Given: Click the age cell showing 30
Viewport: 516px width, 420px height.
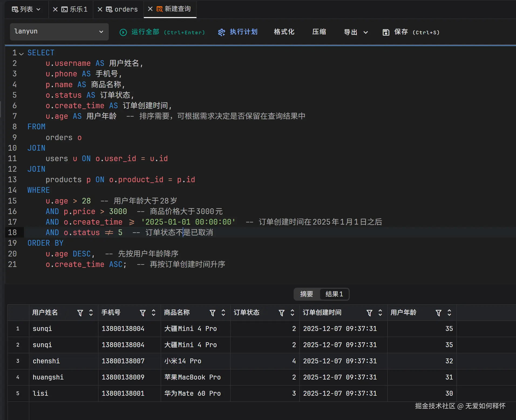Looking at the screenshot, I should (422, 394).
